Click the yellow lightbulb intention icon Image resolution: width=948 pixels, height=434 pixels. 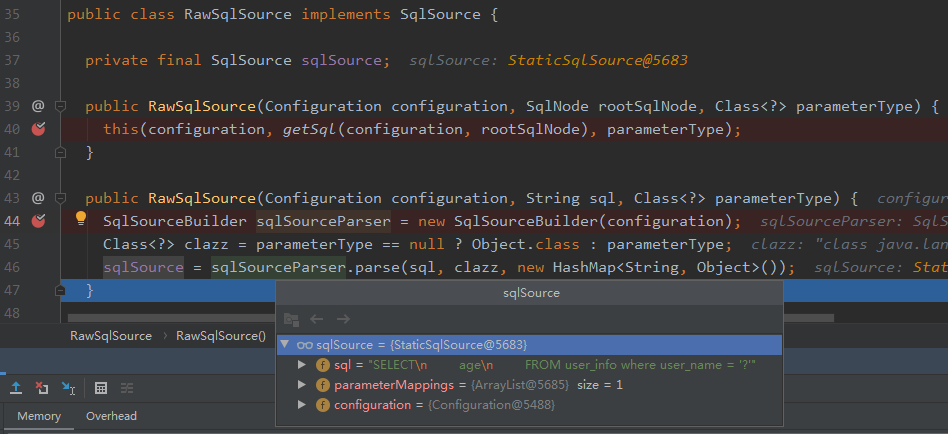pyautogui.click(x=82, y=219)
